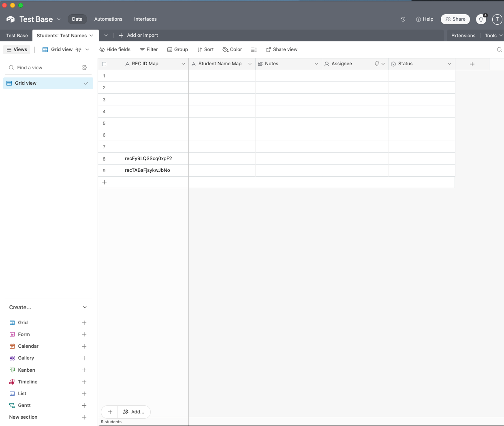
Task: Open the Group option
Action: coord(177,49)
